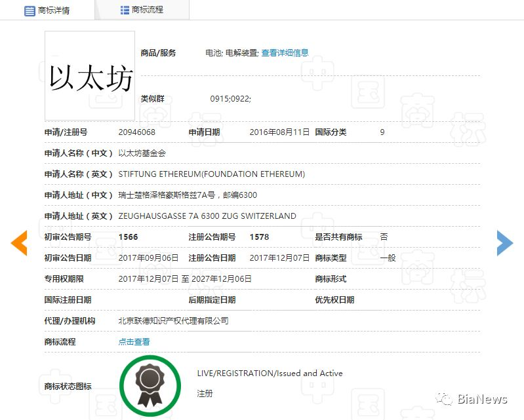Image resolution: width=524 pixels, height=420 pixels.
Task: Click the similar group codes 0915;0922
Action: point(230,99)
